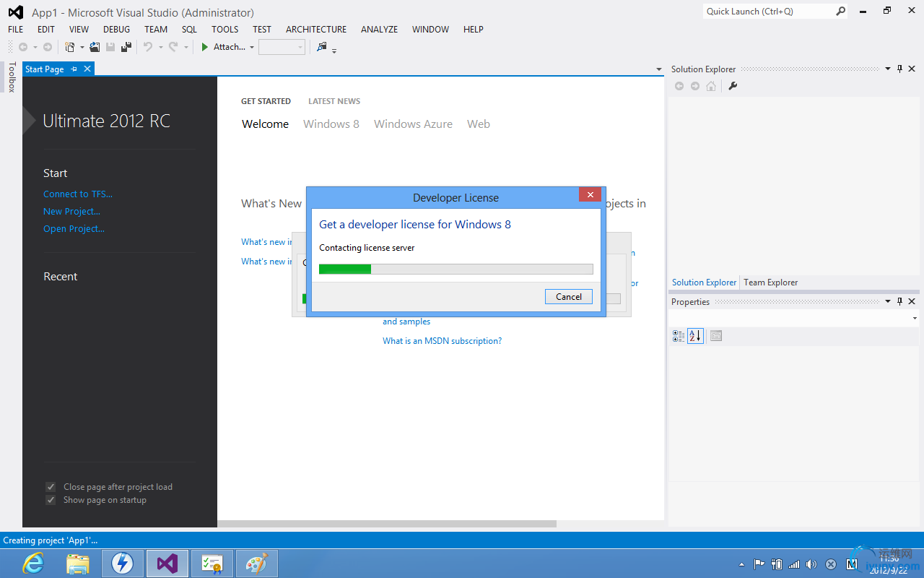Toggle Show page on startup checkbox
This screenshot has width=924, height=578.
coord(51,500)
